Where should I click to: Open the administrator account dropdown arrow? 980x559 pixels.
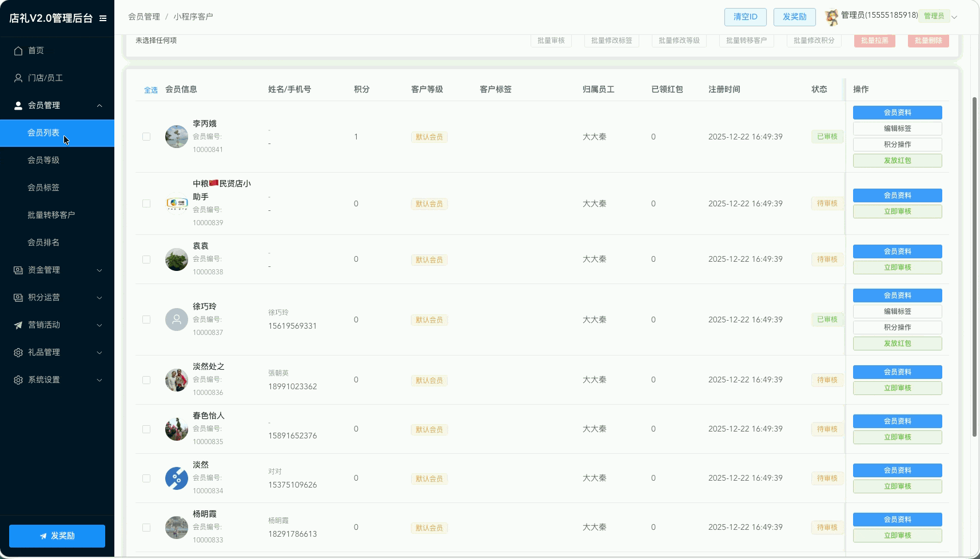[x=954, y=17]
